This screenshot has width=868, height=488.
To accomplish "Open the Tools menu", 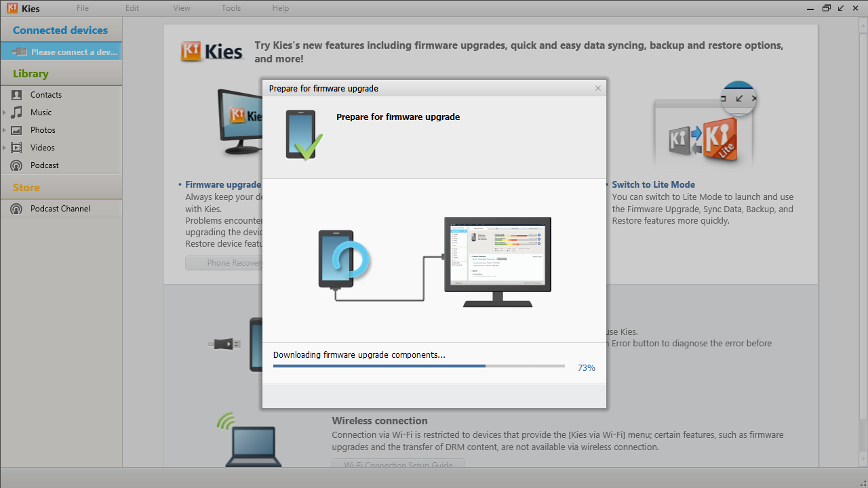I will pyautogui.click(x=231, y=8).
